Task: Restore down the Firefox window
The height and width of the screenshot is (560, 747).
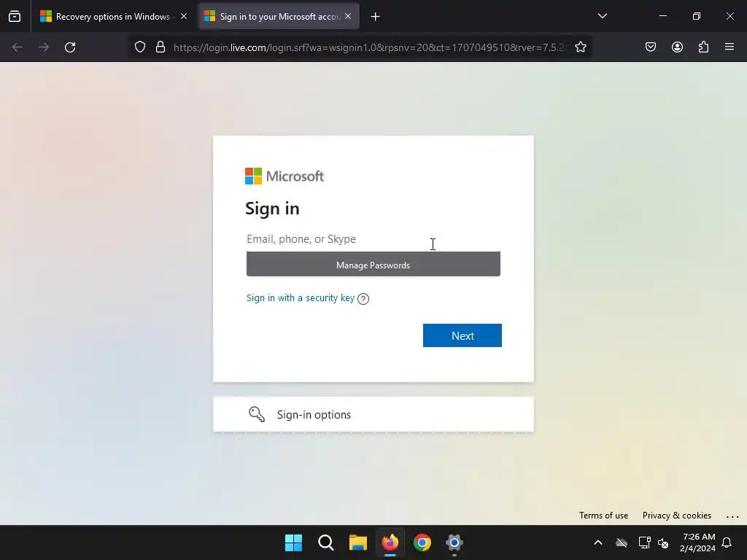Action: tap(697, 16)
